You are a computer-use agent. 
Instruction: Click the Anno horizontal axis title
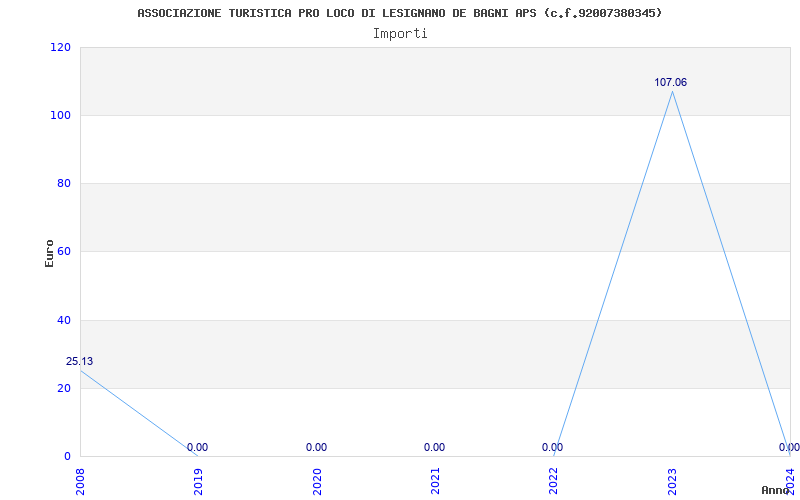[776, 490]
